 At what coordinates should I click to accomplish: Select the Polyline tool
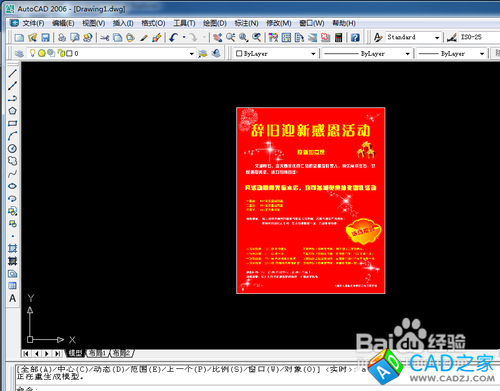pyautogui.click(x=12, y=98)
